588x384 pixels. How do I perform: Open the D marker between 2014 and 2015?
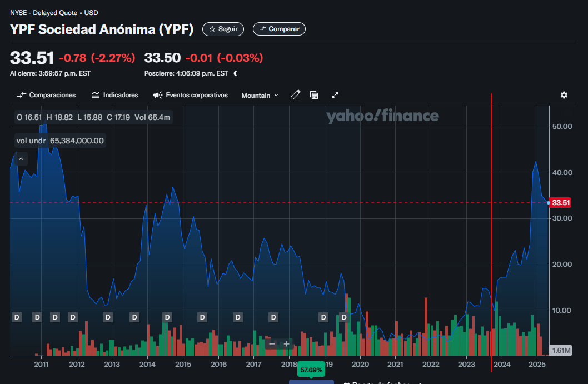[167, 317]
